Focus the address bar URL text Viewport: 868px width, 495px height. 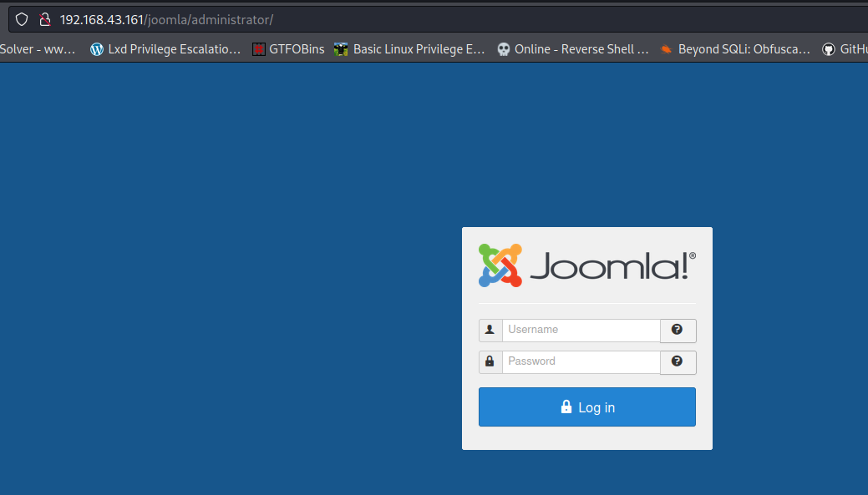click(167, 19)
